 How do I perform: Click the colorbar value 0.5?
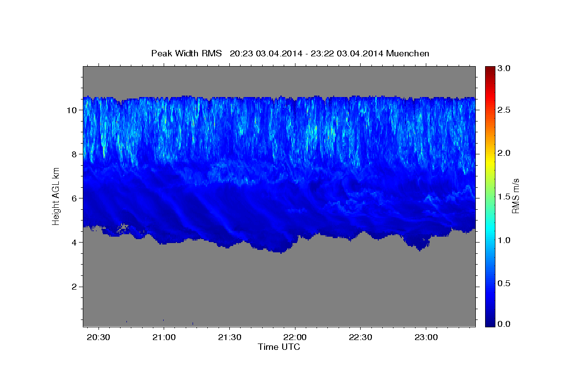pos(504,284)
